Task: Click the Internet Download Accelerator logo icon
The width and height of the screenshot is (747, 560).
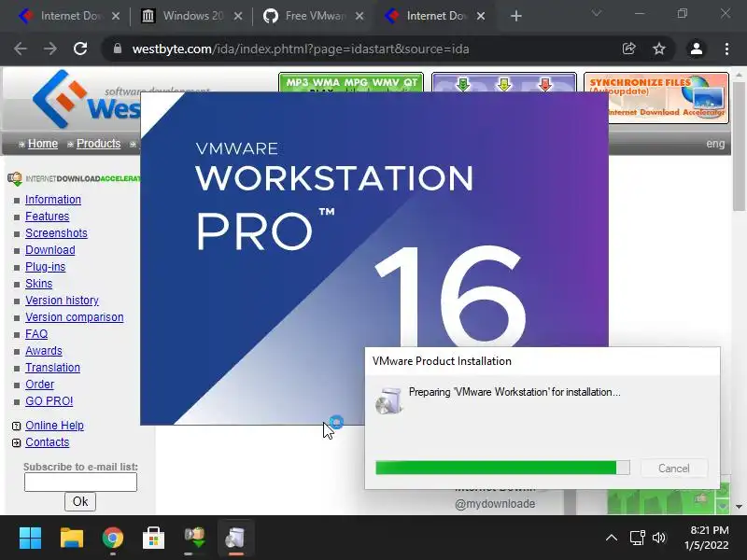Action: pyautogui.click(x=15, y=178)
